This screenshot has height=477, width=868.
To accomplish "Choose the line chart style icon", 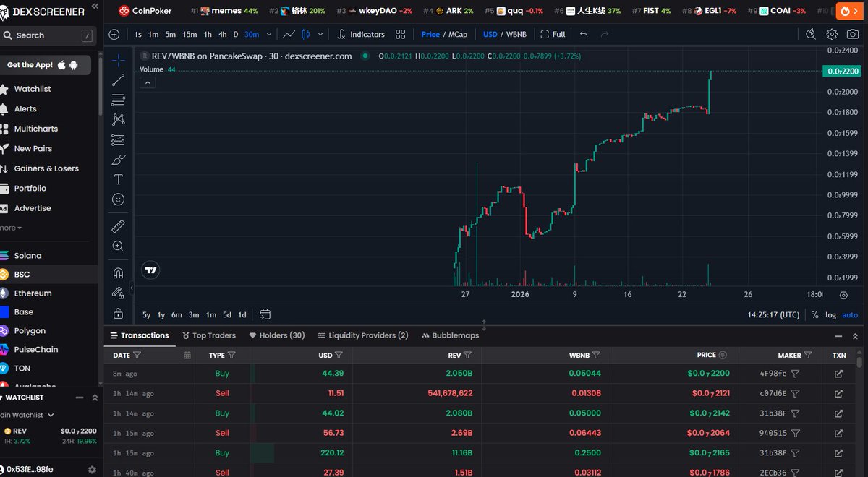I will click(x=289, y=34).
